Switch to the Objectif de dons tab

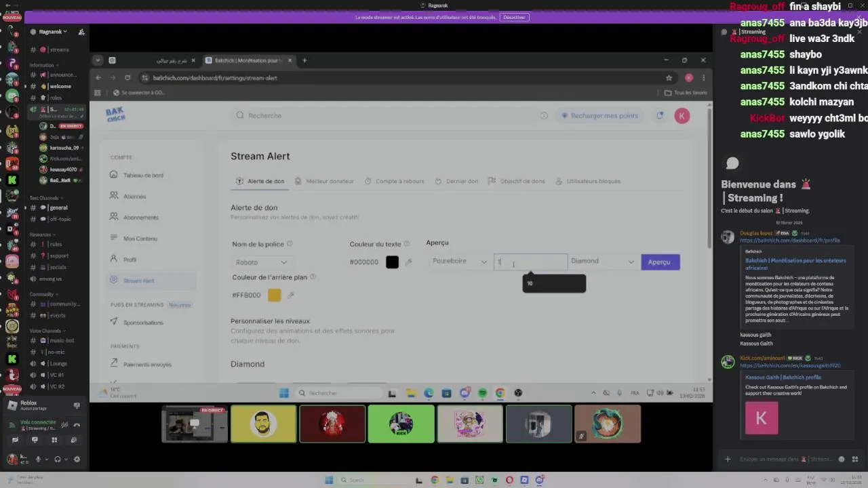coord(517,181)
